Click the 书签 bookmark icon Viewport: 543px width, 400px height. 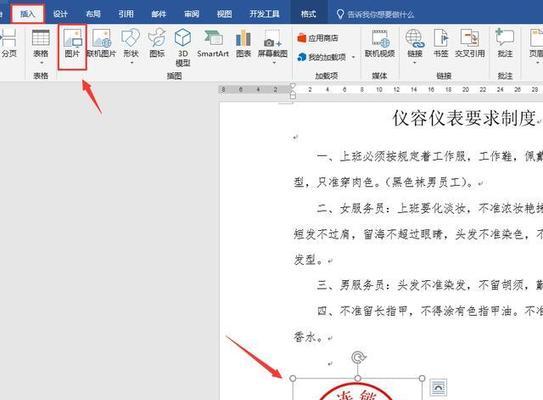441,43
